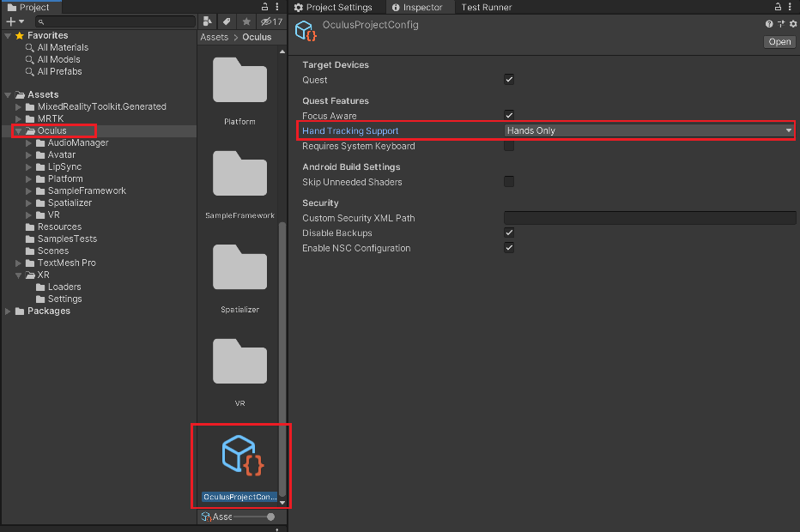Open the SampleFramework folder thumbnail
This screenshot has width=800, height=532.
pos(239,173)
